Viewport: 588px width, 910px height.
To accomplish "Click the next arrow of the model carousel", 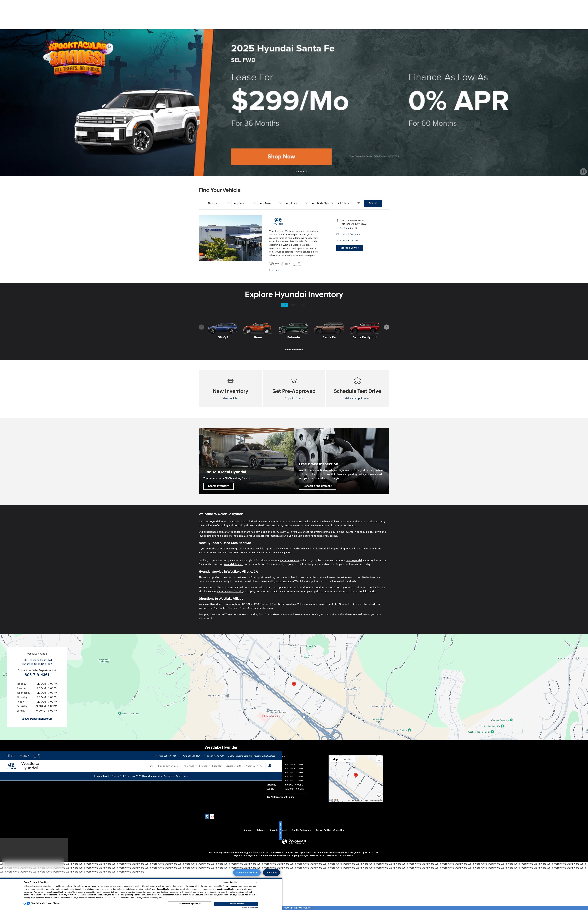I will point(386,327).
